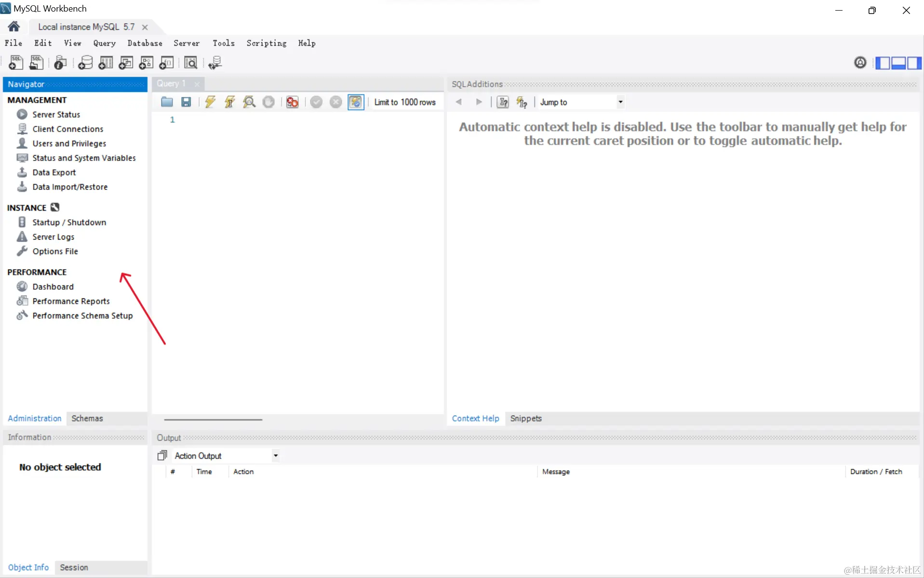Toggle the left sidebar panel visibility

[x=883, y=63]
